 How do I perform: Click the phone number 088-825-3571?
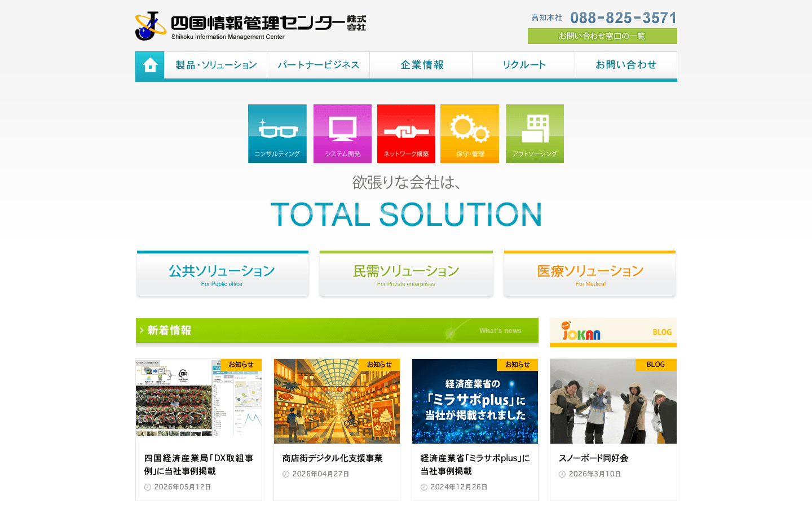tap(623, 18)
